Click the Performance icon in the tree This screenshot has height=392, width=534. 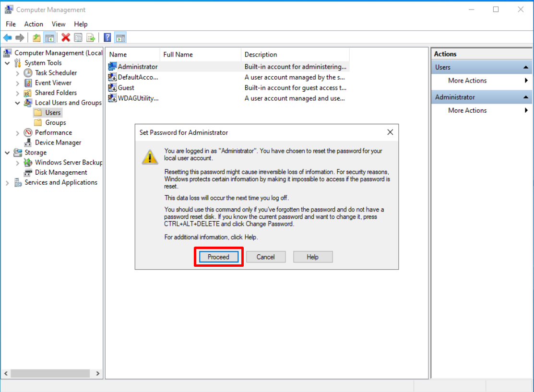point(28,132)
